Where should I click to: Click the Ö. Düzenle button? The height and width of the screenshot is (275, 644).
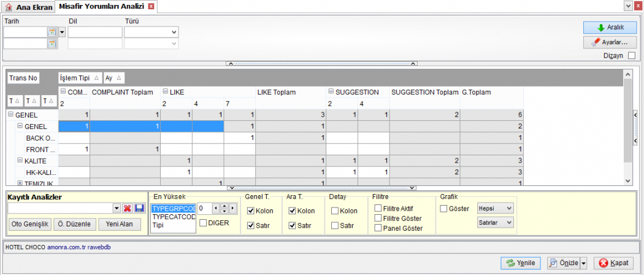click(75, 224)
